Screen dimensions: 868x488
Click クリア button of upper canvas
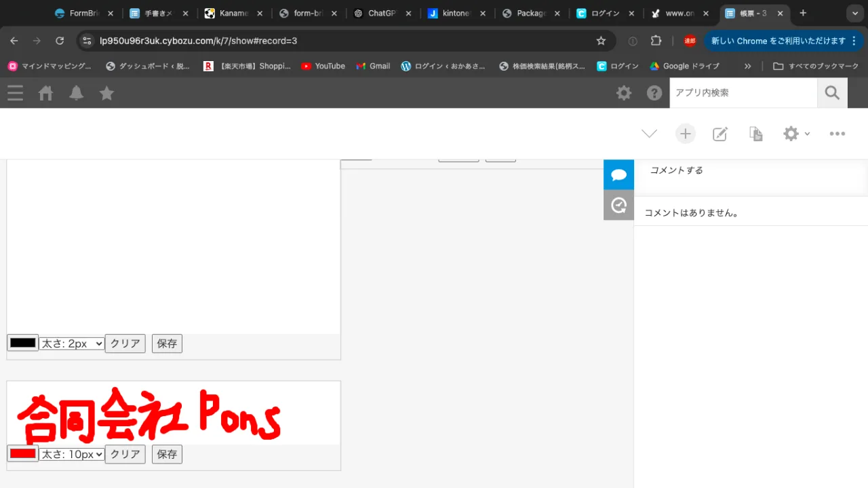(x=125, y=343)
